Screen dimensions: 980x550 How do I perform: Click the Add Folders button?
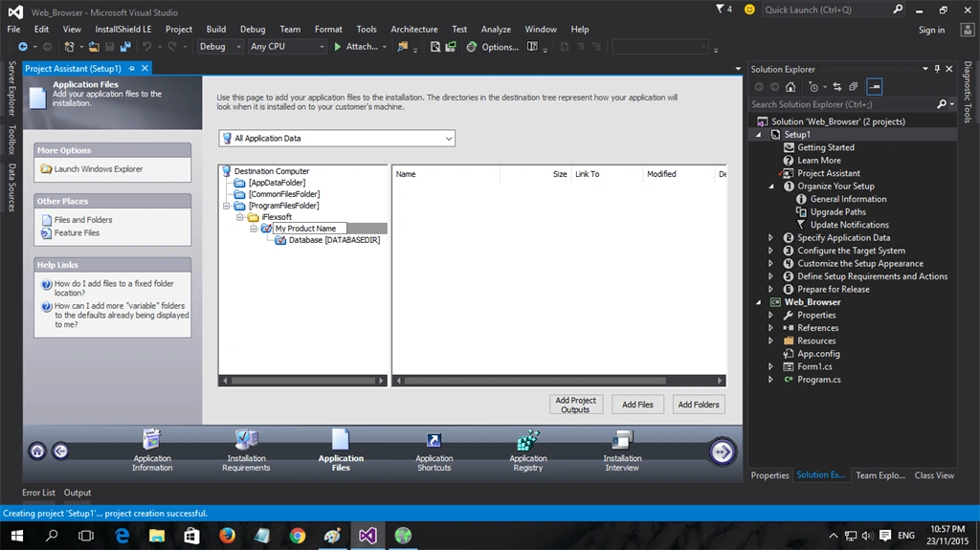tap(699, 405)
